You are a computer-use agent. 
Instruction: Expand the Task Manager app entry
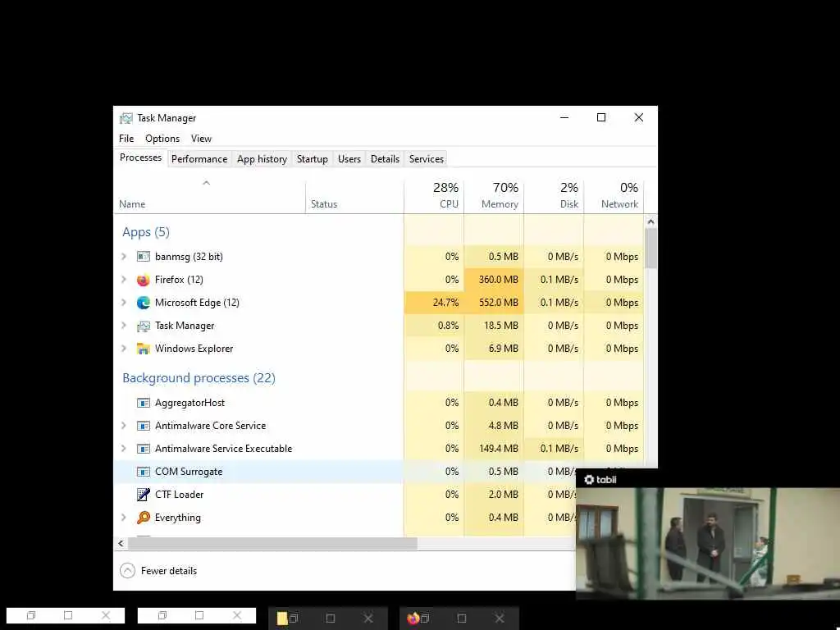click(124, 326)
